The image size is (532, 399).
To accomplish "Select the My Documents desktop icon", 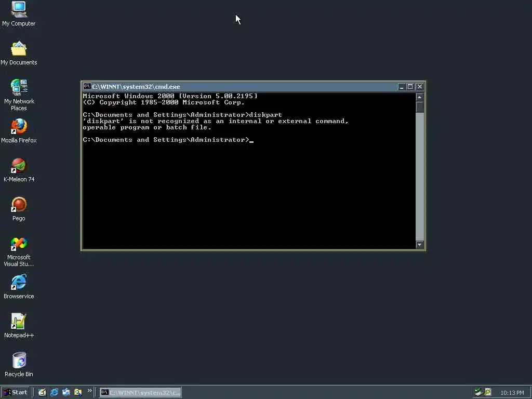I will coord(19,53).
